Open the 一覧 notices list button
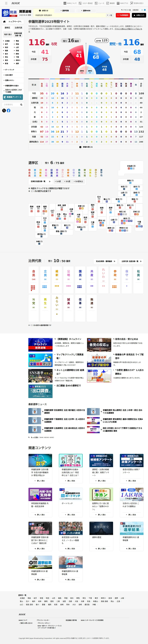The height and width of the screenshot is (644, 148). point(110,15)
